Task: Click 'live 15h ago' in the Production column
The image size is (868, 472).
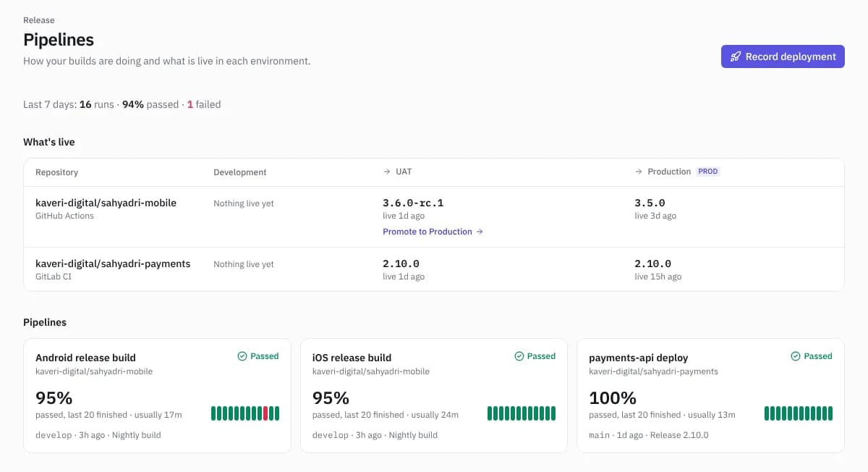Action: pos(658,277)
